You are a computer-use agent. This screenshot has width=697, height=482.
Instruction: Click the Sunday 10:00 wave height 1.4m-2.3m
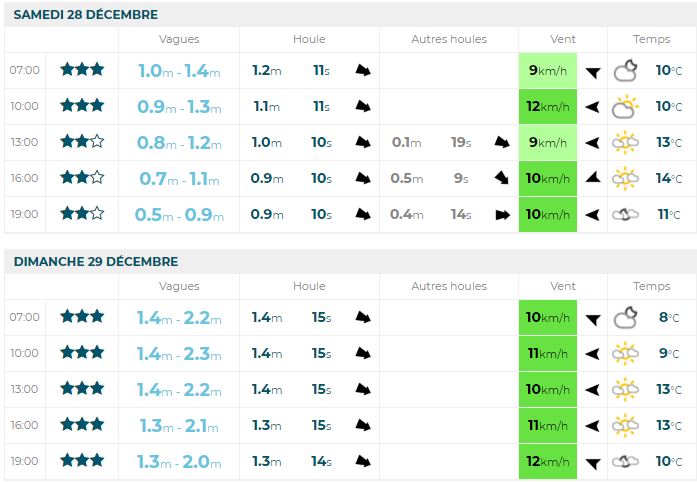pos(179,353)
